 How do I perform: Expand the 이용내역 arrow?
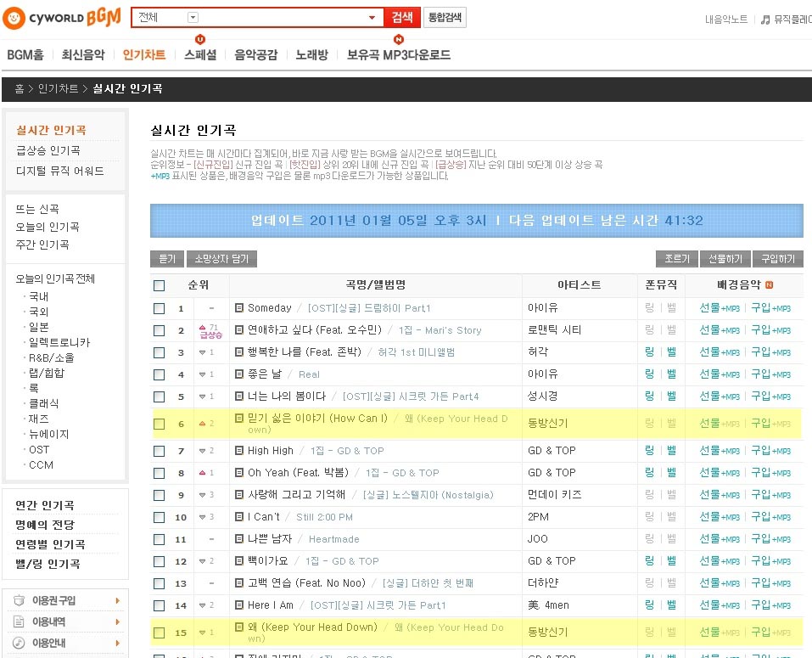[118, 621]
